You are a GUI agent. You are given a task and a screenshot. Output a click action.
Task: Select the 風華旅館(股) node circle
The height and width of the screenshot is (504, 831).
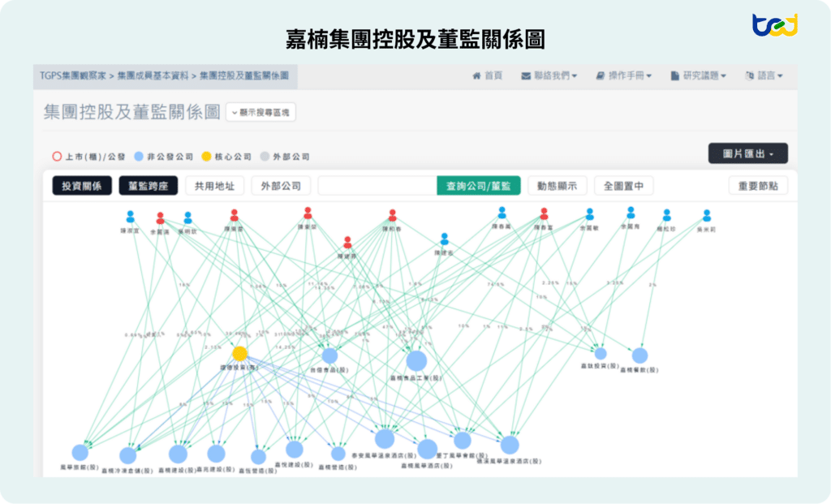point(80,453)
